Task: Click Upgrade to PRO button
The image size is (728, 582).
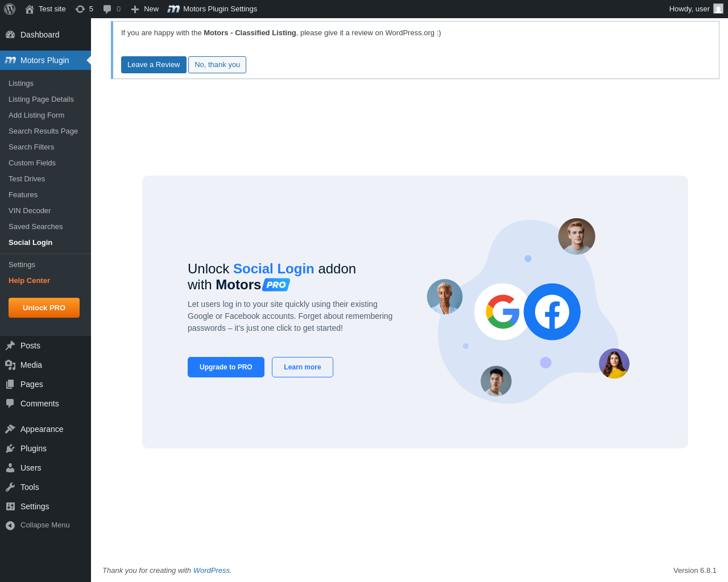Action: (226, 367)
